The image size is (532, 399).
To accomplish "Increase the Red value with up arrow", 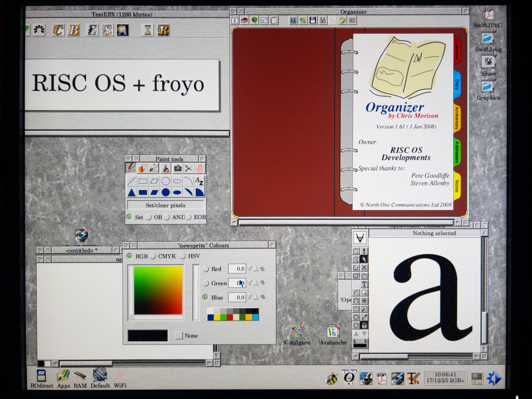I will pyautogui.click(x=256, y=269).
